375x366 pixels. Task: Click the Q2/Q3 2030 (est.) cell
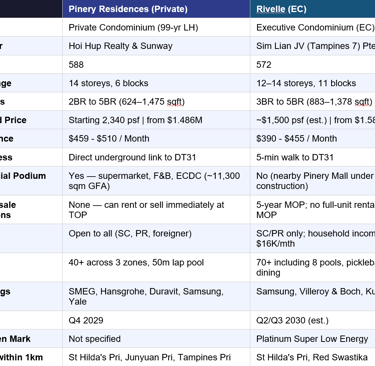point(313,320)
